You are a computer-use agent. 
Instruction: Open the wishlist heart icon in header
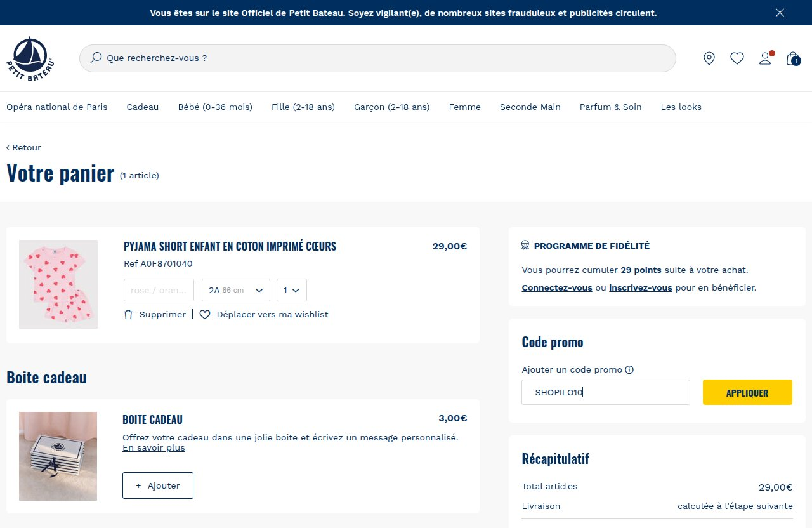[737, 58]
